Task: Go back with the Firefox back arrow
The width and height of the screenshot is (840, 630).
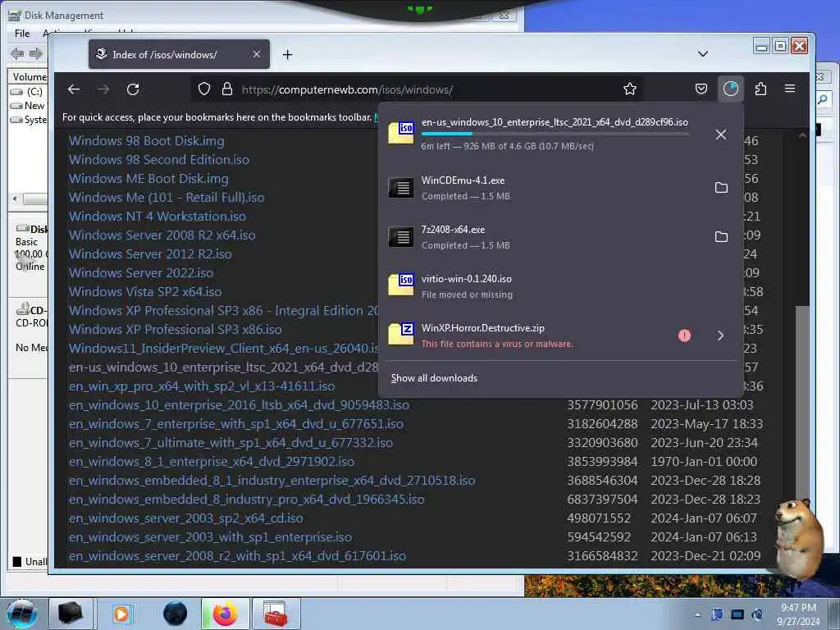Action: point(74,89)
